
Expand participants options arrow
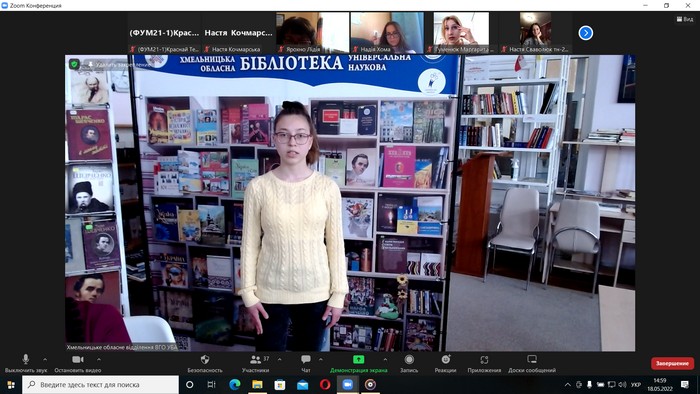[x=279, y=359]
